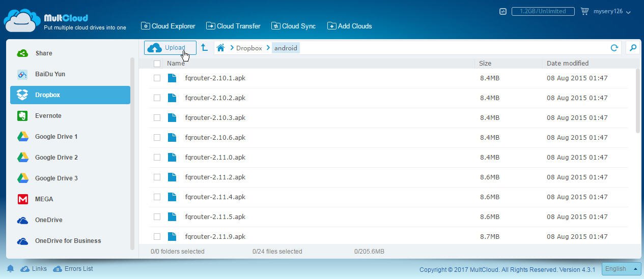Click the fqrouter-2.10.2.apk file icon
This screenshot has height=279, width=644.
pos(172,98)
